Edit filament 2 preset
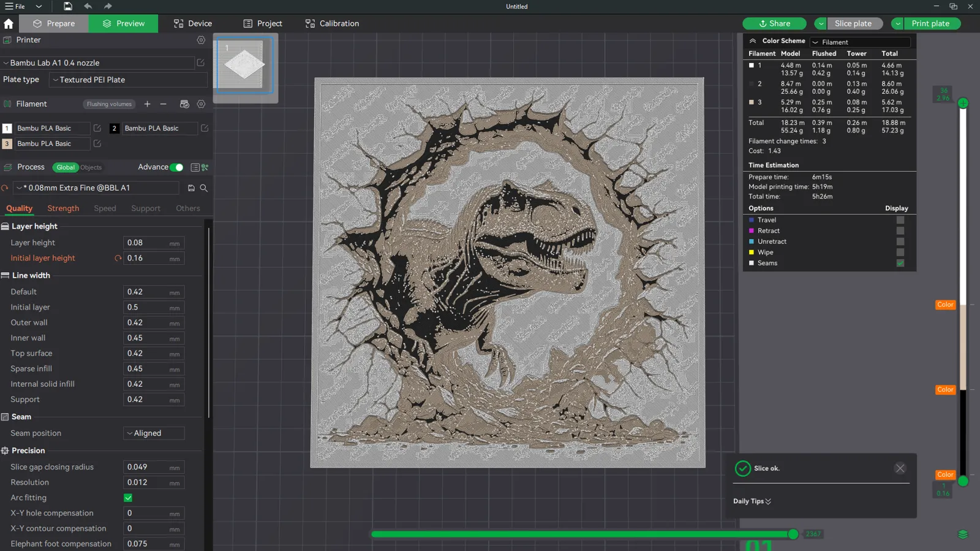Screen dimensions: 980x551 point(205,128)
